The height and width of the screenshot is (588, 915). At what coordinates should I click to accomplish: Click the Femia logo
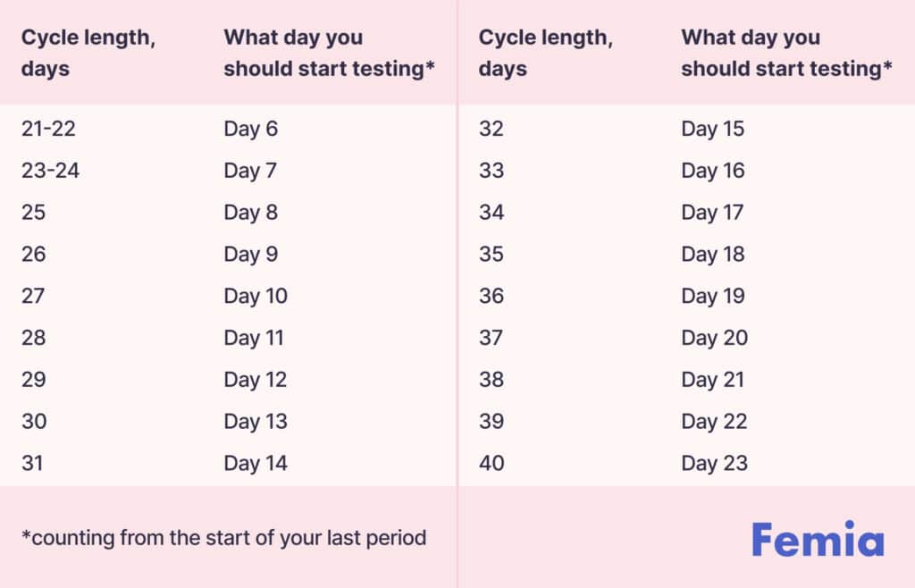(817, 539)
